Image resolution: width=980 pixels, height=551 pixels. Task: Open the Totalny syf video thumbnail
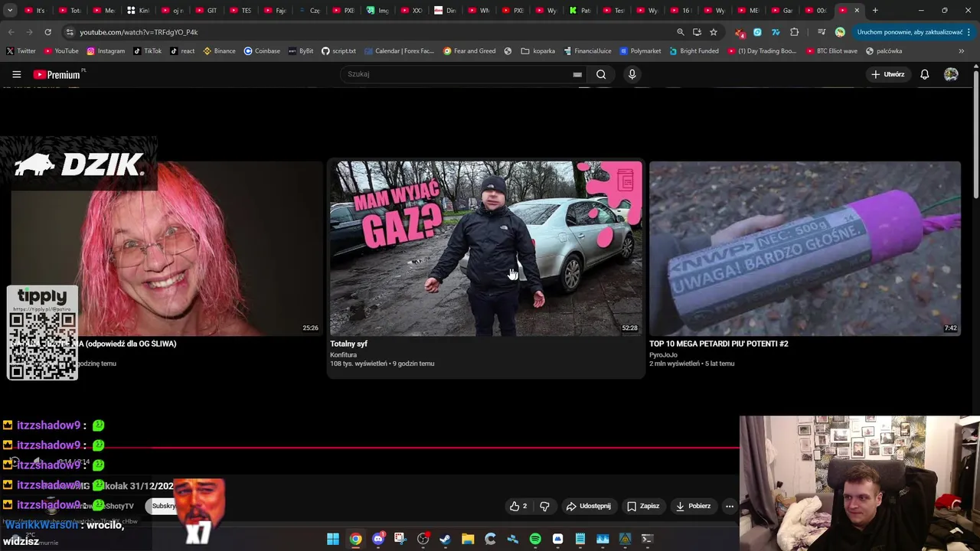click(486, 248)
